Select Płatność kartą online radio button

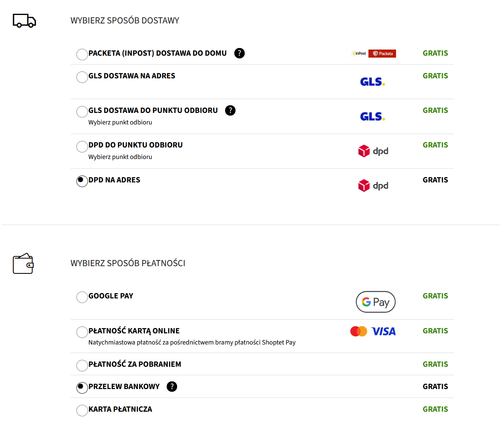(82, 332)
